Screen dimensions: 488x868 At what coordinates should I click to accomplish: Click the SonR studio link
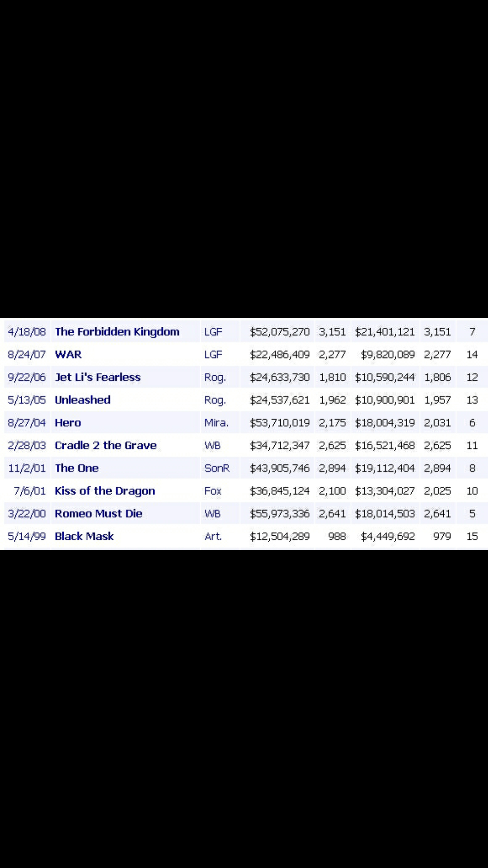click(x=217, y=468)
